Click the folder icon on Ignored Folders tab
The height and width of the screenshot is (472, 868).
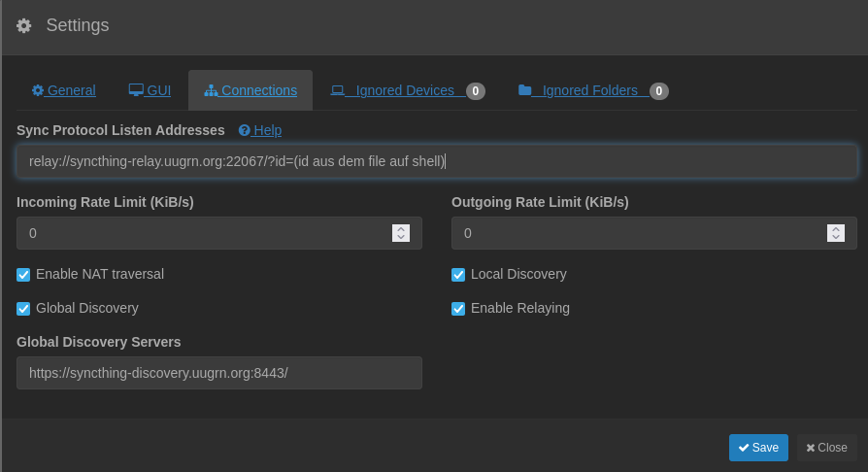coord(525,90)
